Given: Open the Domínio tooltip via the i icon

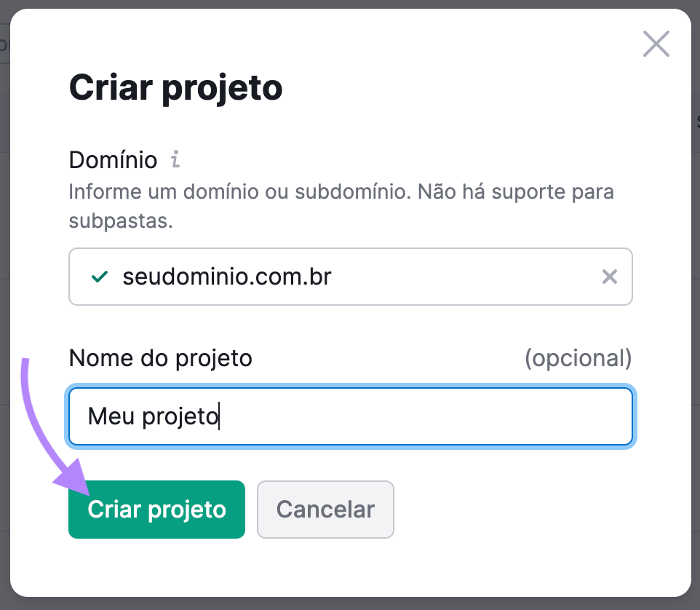Looking at the screenshot, I should [175, 160].
